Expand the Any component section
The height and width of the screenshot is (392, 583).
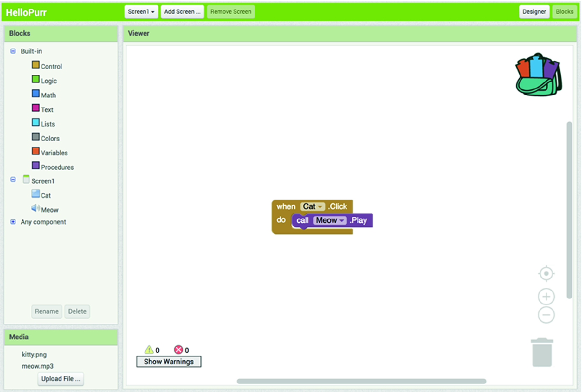pos(13,222)
